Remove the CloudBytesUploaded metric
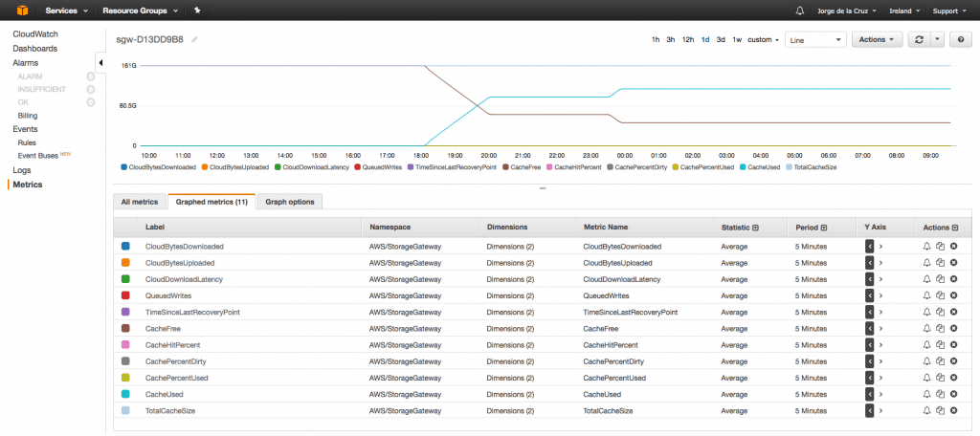Image resolution: width=980 pixels, height=436 pixels. 954,263
